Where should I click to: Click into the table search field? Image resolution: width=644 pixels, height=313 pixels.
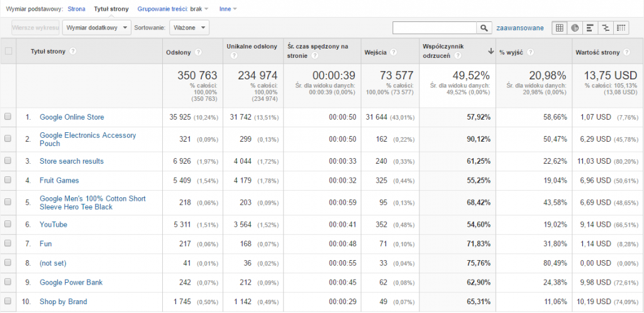tap(435, 28)
